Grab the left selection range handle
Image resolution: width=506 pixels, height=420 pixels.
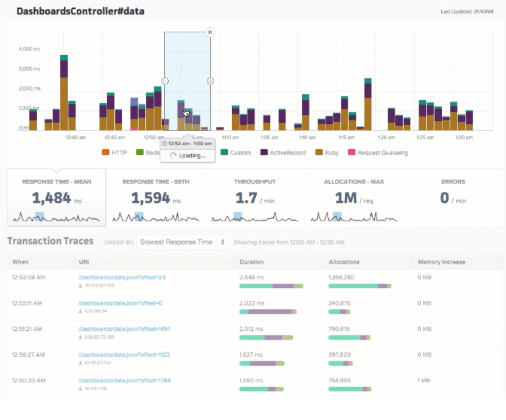[x=165, y=81]
